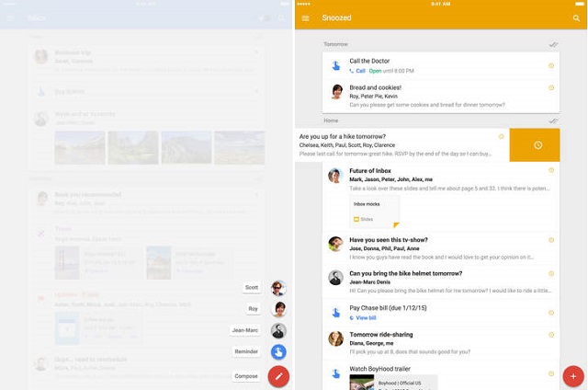Open the 'Watch BoyHood trailer' reminder title

point(379,369)
